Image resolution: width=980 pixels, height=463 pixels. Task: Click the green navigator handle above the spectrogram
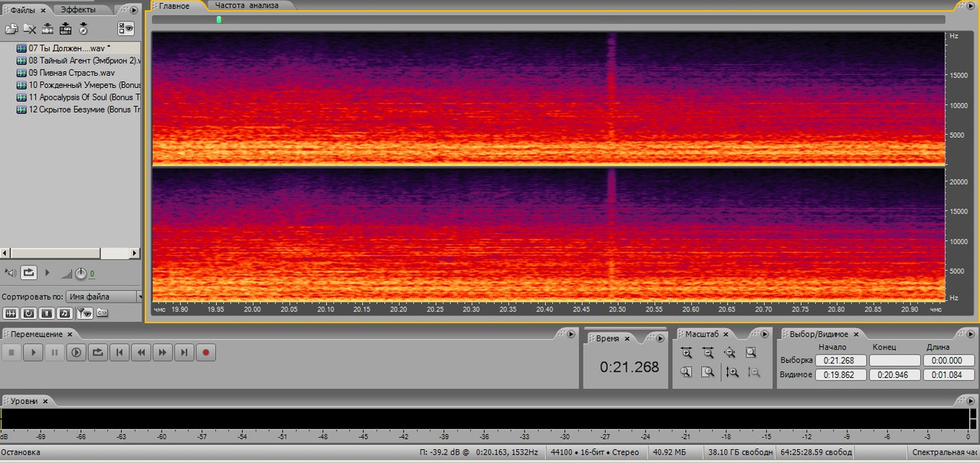(219, 19)
